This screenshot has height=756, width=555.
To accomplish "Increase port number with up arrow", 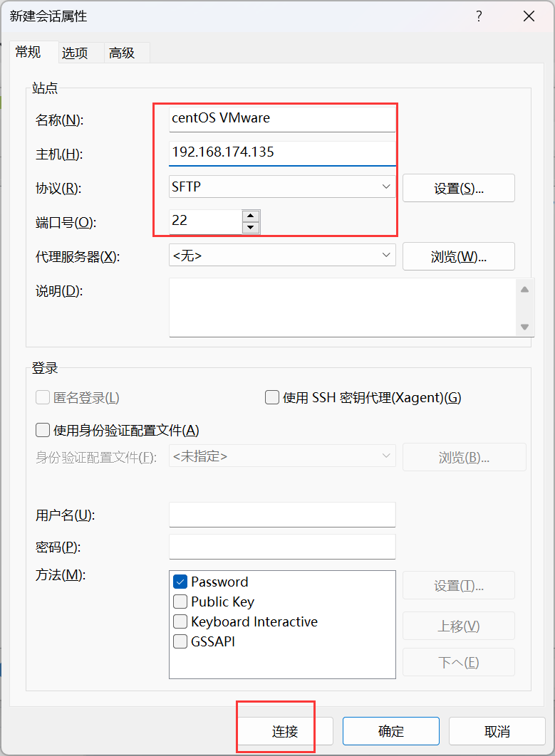I will click(250, 216).
